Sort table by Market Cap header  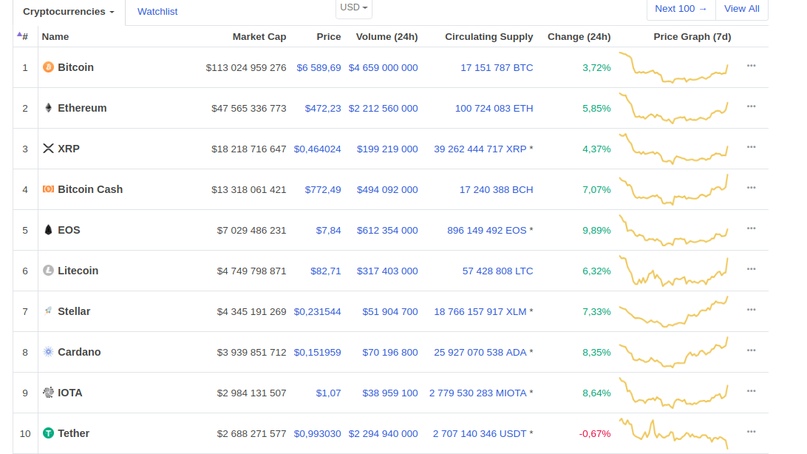(x=259, y=37)
